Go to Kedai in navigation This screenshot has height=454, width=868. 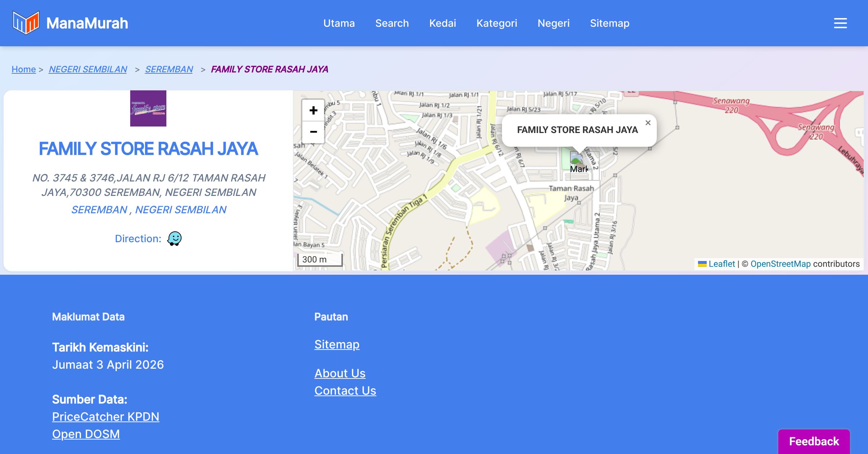442,23
